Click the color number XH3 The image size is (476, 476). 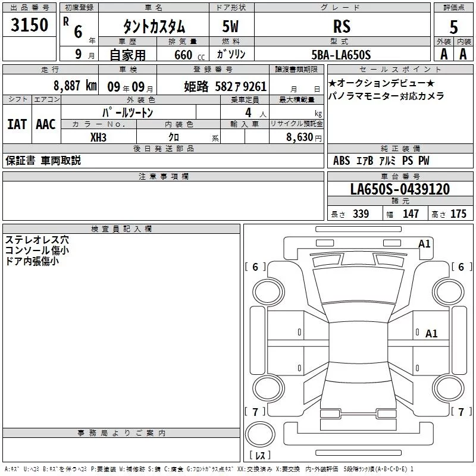[x=99, y=137]
